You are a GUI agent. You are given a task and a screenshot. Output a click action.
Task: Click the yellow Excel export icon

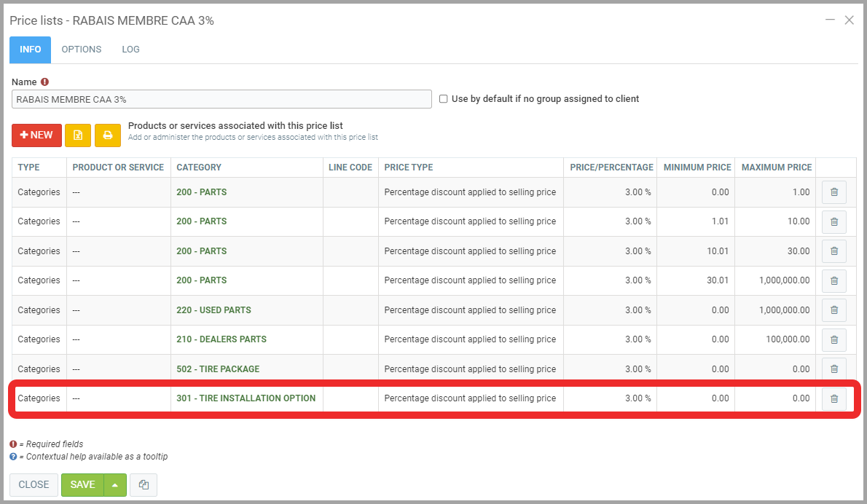pyautogui.click(x=78, y=135)
